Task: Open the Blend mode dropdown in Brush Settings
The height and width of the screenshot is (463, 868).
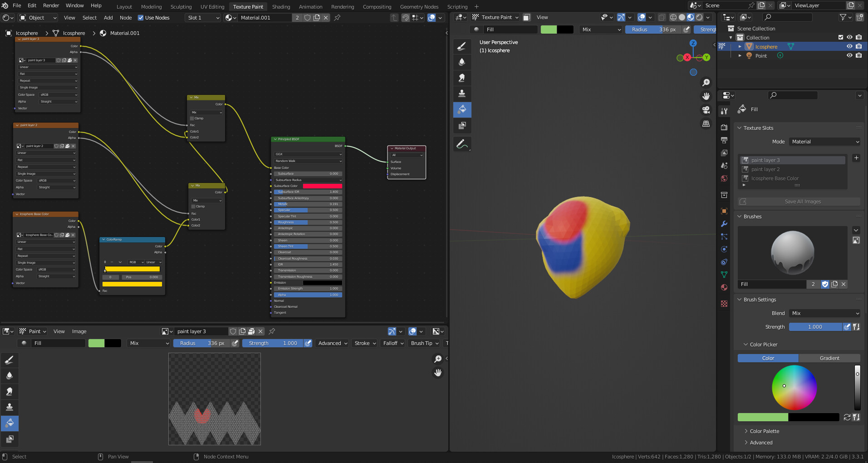Action: (824, 313)
